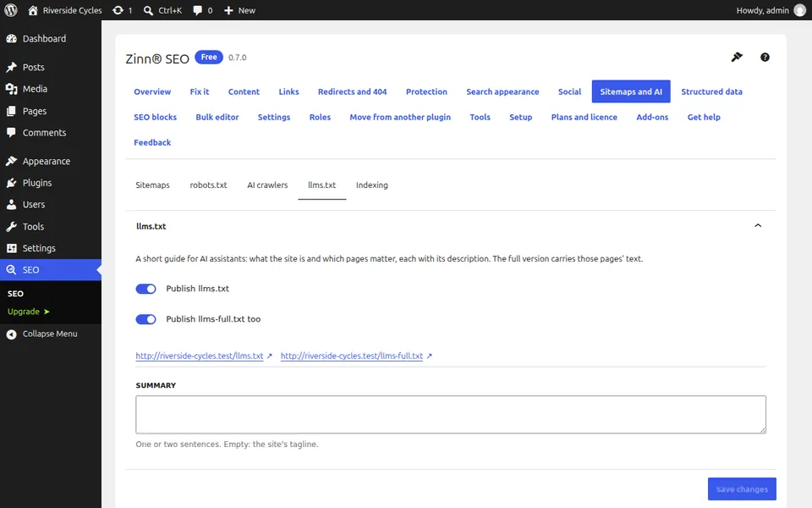812x508 pixels.
Task: Click the 0.7.0 version number
Action: click(238, 58)
